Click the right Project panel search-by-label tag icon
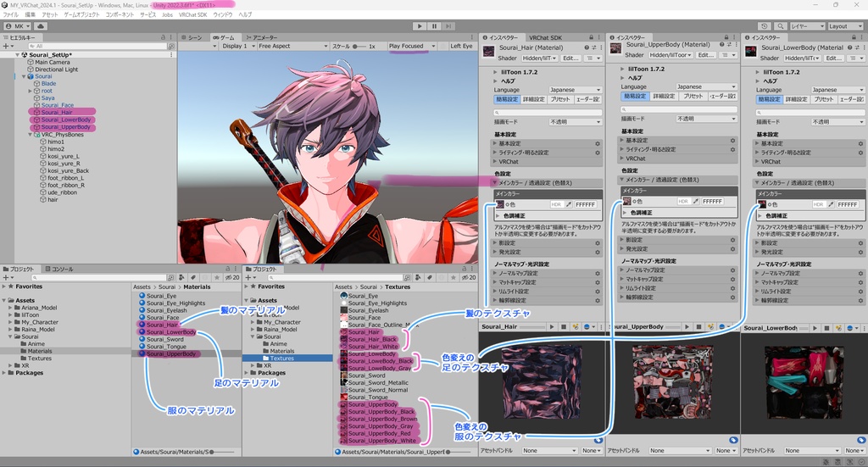The height and width of the screenshot is (467, 868). click(429, 277)
